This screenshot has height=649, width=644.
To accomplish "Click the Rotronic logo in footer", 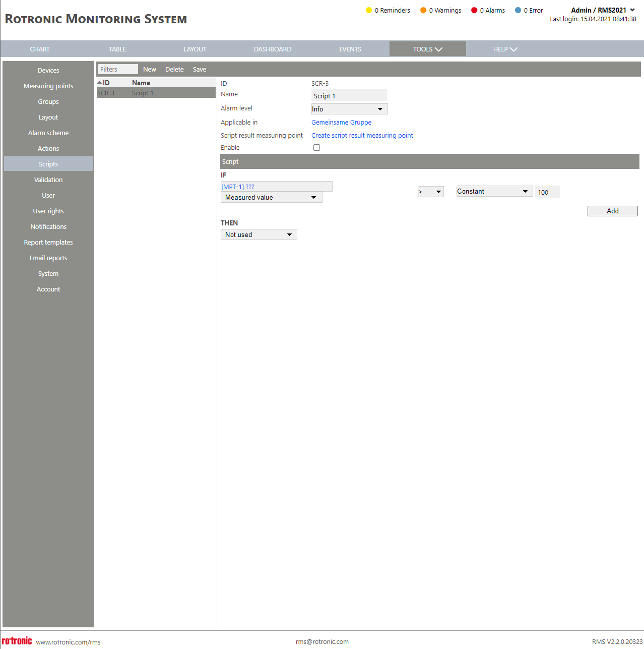I will tap(17, 640).
